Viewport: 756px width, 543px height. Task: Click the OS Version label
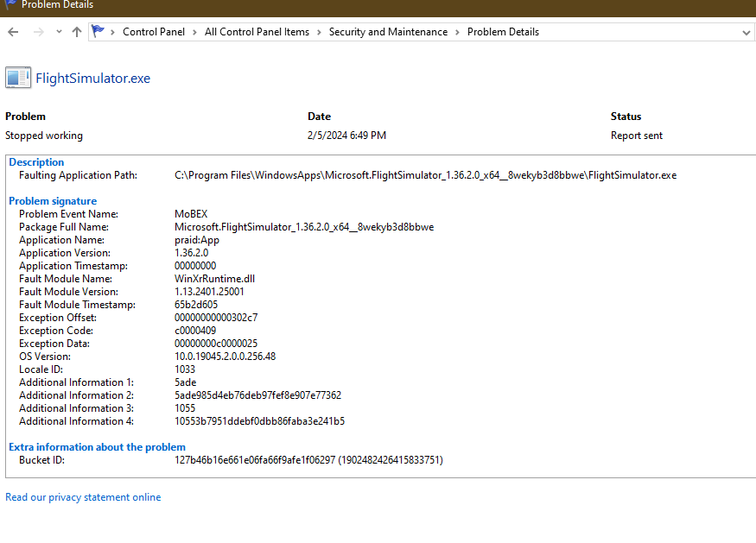tap(45, 357)
